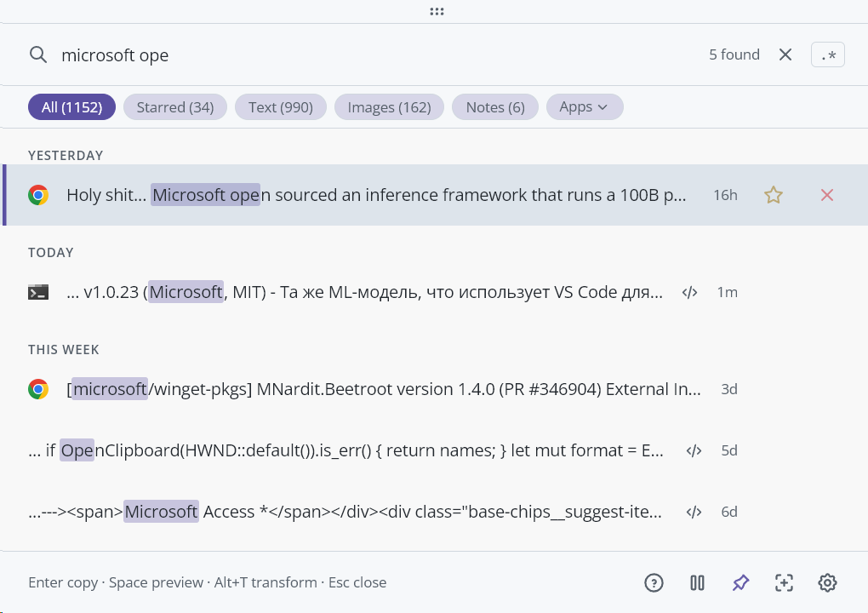Viewport: 868px width, 613px height.
Task: Clear the search query with the X button
Action: tap(785, 54)
